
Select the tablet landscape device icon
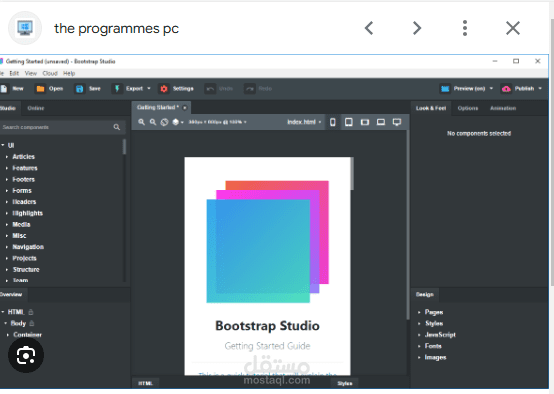point(365,122)
